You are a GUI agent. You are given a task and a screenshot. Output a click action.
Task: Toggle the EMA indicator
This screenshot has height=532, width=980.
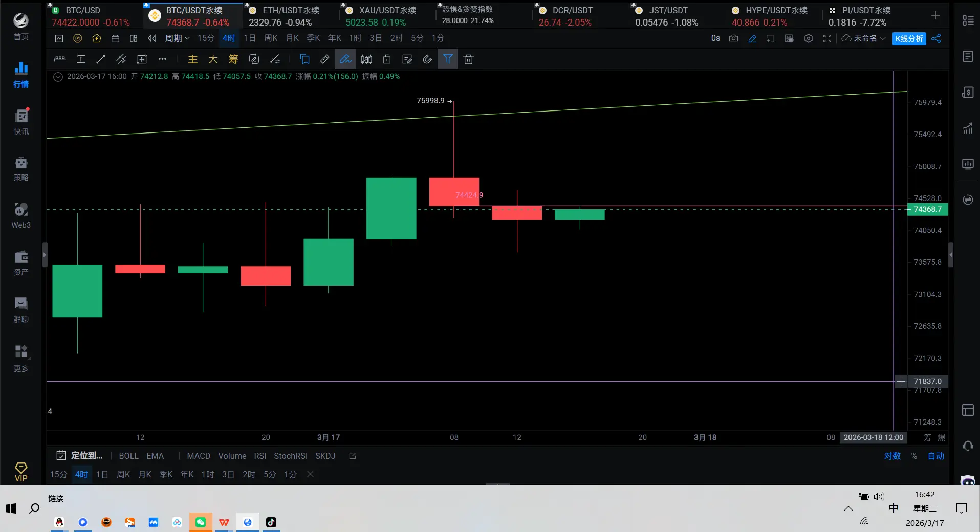(x=155, y=456)
